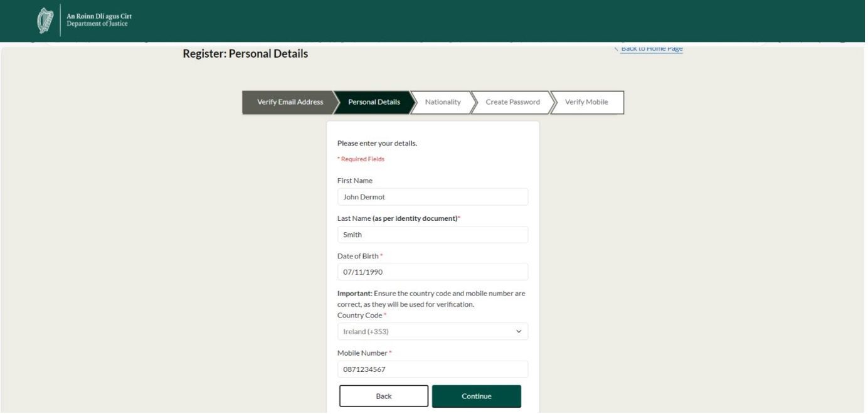Image resolution: width=868 pixels, height=414 pixels.
Task: Click the Date of Birth label
Action: pos(358,256)
